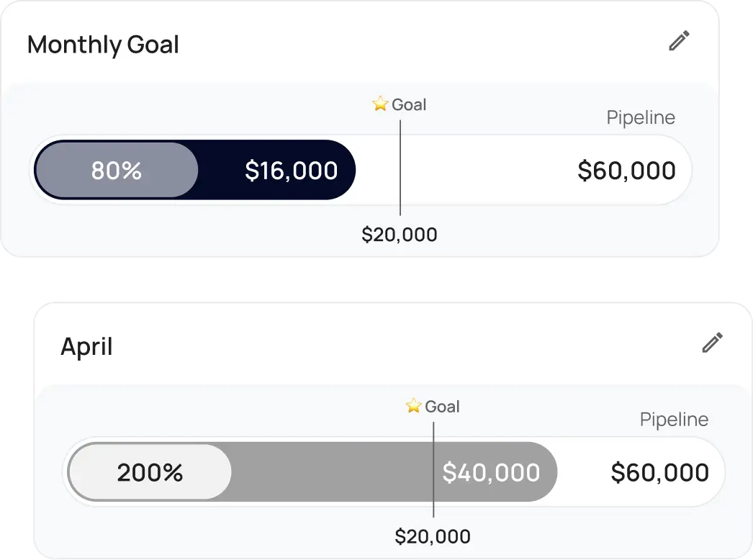
Task: Click the Pipeline label in April card
Action: click(674, 420)
